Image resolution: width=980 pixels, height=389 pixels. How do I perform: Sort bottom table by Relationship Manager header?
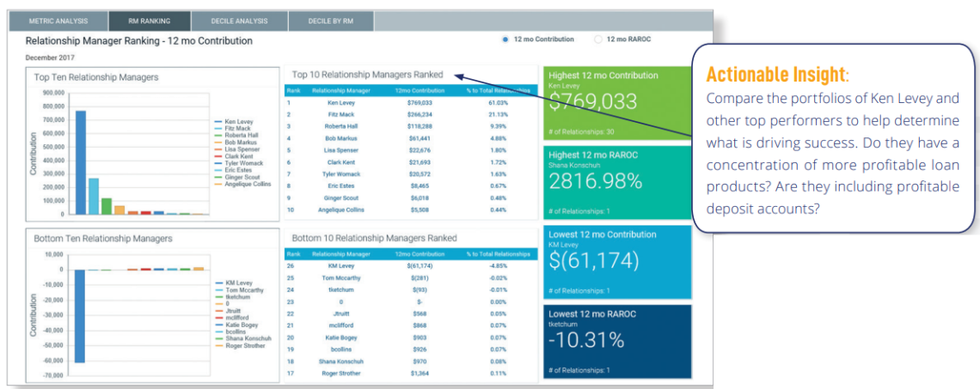tap(341, 254)
